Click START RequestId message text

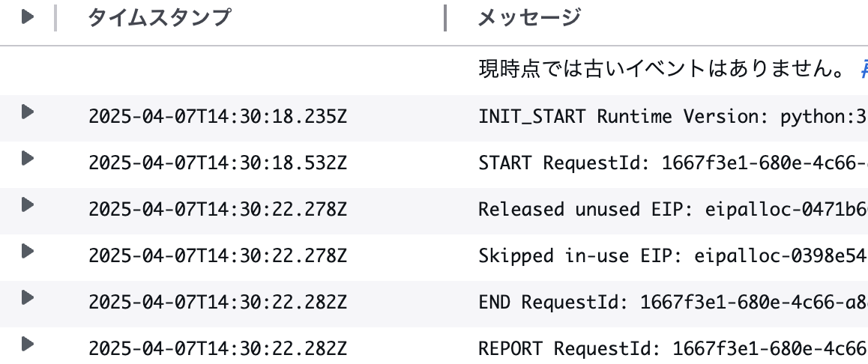(673, 163)
